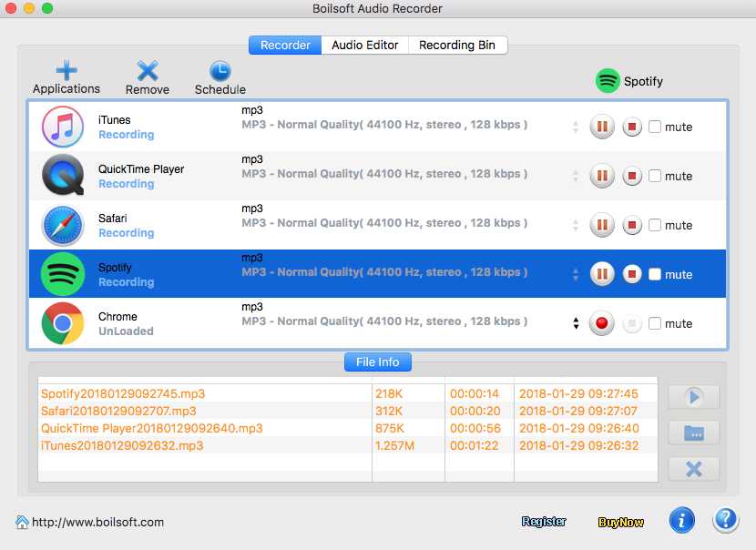Image resolution: width=756 pixels, height=550 pixels.
Task: Select the Chrome app icon
Action: pyautogui.click(x=63, y=323)
